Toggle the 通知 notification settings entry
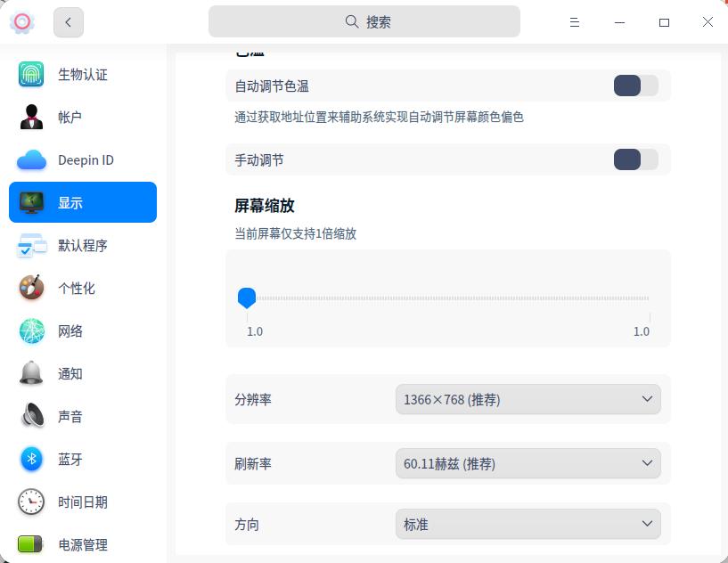Viewport: 728px width, 563px height. click(x=31, y=374)
